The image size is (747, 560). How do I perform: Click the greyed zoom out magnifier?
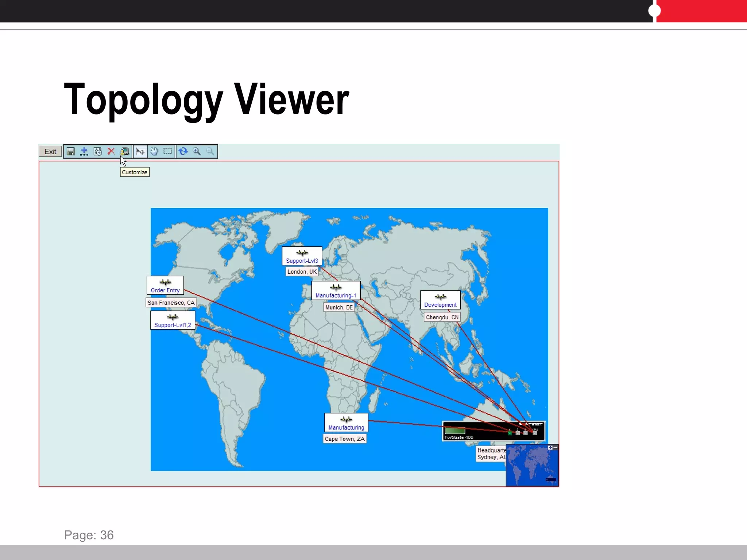coord(210,152)
